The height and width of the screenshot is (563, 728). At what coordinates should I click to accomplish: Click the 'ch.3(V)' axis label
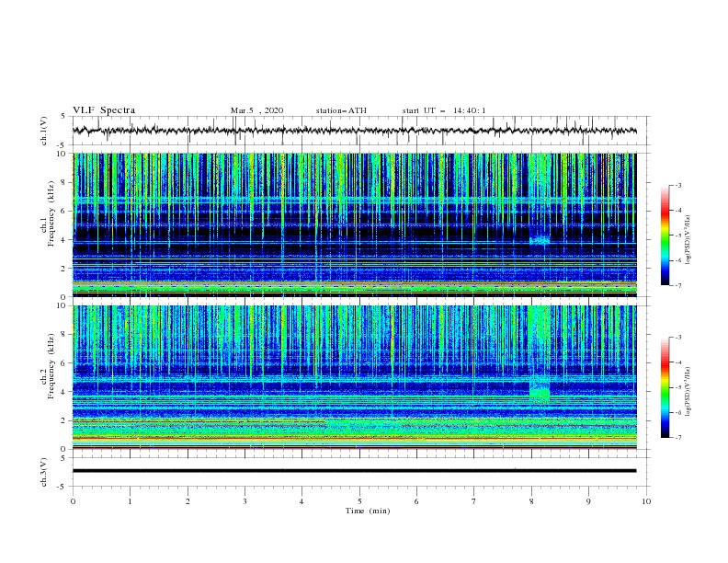[44, 472]
